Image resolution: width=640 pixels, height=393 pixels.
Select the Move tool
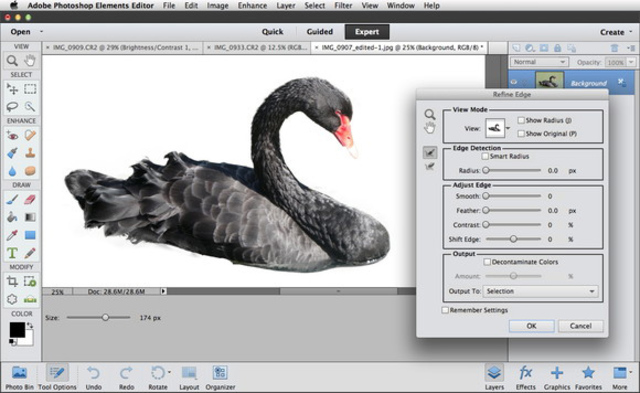[x=12, y=89]
